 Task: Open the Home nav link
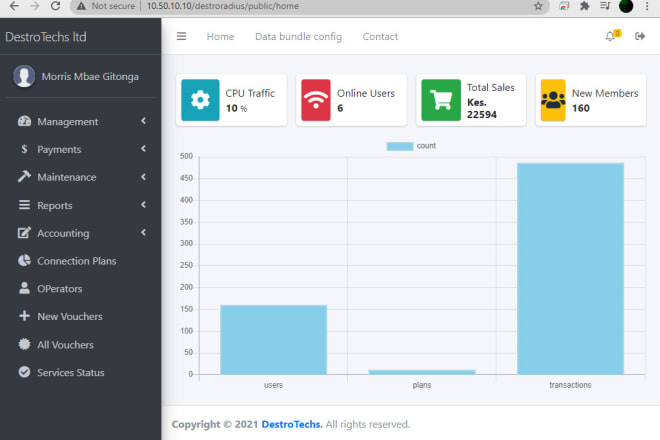(220, 37)
